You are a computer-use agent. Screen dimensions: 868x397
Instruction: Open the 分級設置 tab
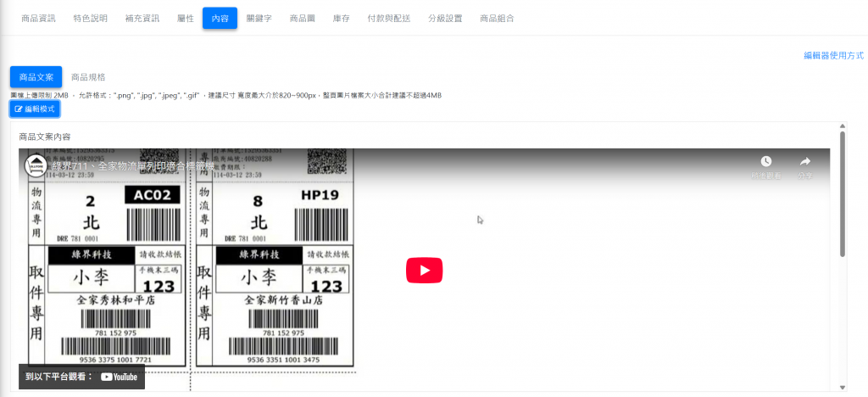445,18
